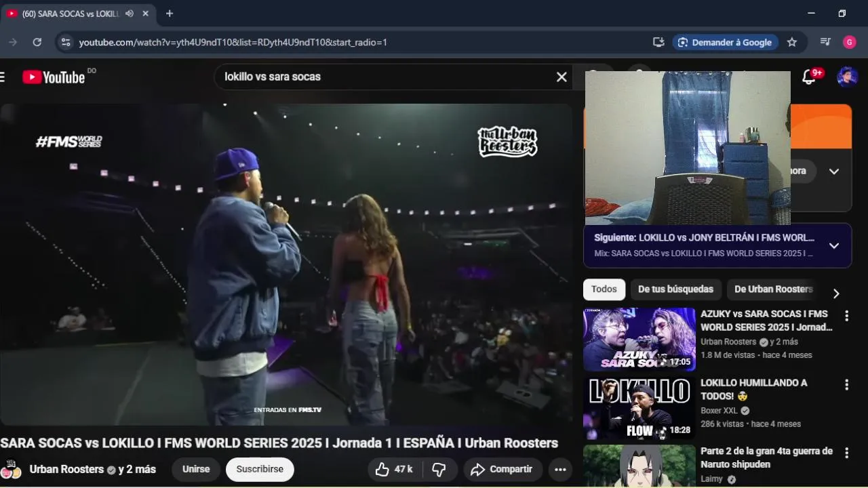Click the video player to pause

[x=286, y=264]
